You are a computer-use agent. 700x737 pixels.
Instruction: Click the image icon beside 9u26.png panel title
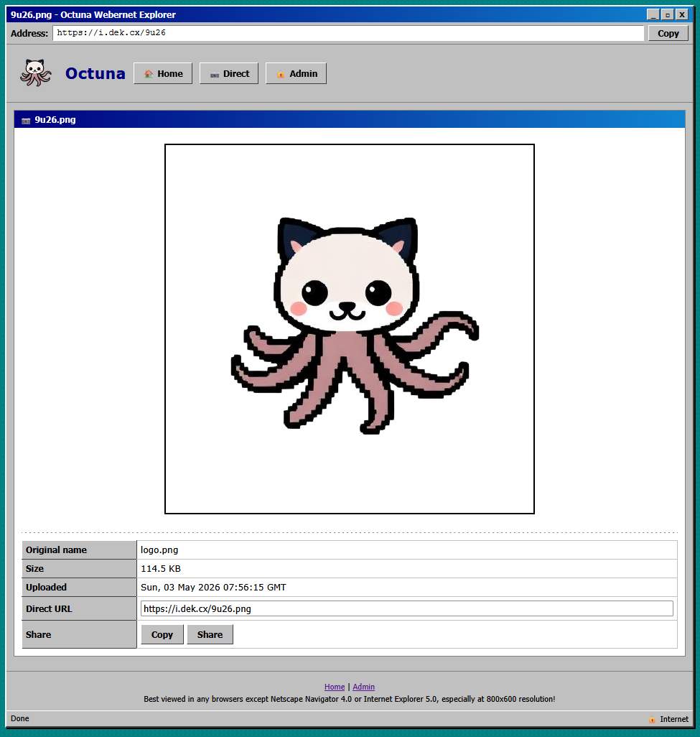click(26, 121)
